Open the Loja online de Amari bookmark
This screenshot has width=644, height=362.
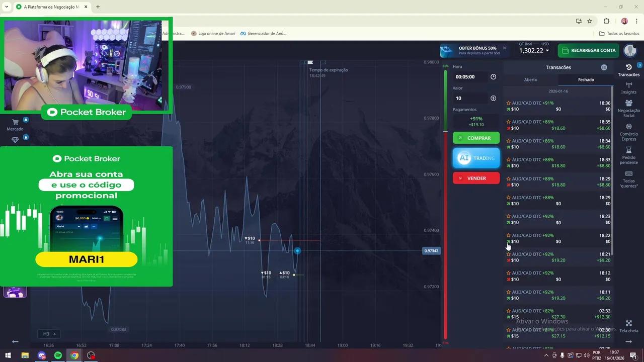click(213, 34)
